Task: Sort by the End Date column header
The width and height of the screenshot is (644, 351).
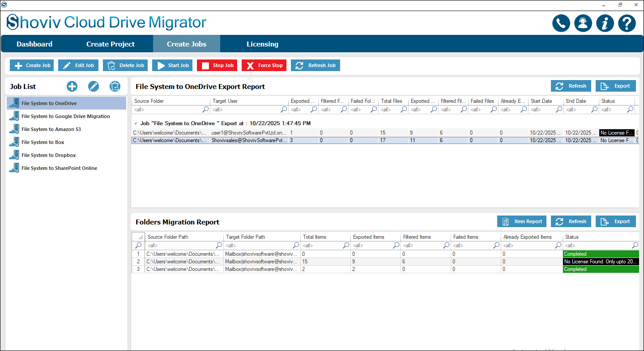Action: [x=581, y=101]
